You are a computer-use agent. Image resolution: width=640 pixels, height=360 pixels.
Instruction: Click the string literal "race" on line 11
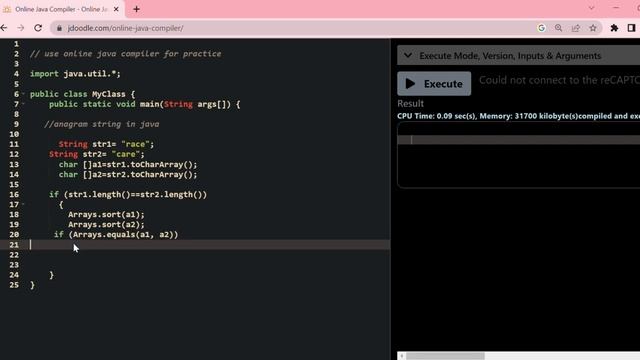click(x=135, y=144)
